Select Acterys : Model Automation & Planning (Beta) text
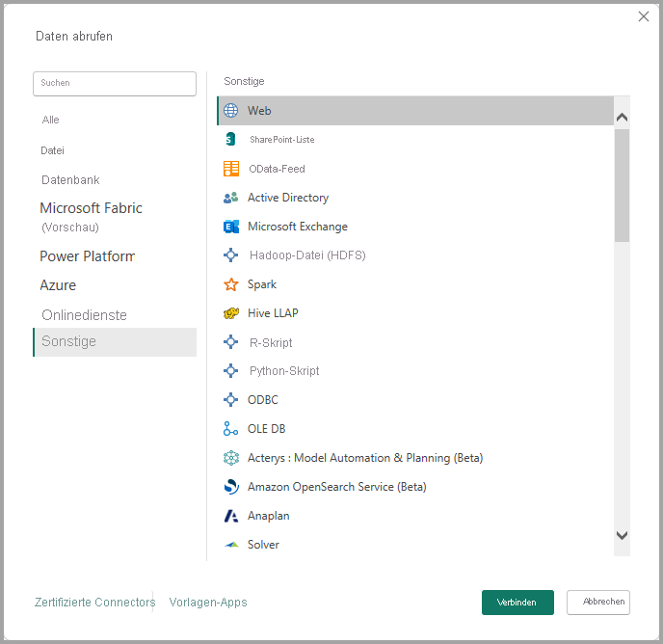 (x=365, y=458)
